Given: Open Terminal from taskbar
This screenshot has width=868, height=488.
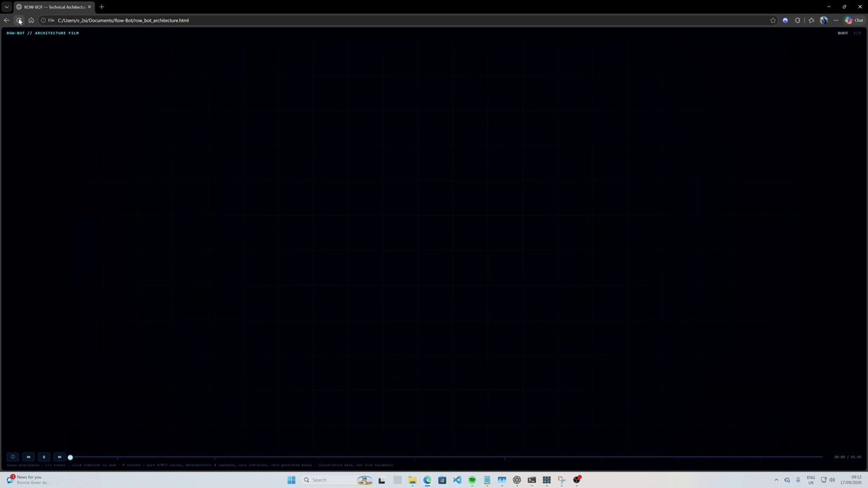Looking at the screenshot, I should 532,479.
